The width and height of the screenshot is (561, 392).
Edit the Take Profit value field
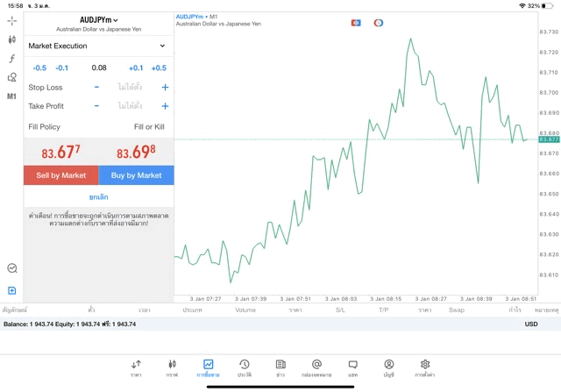click(131, 106)
